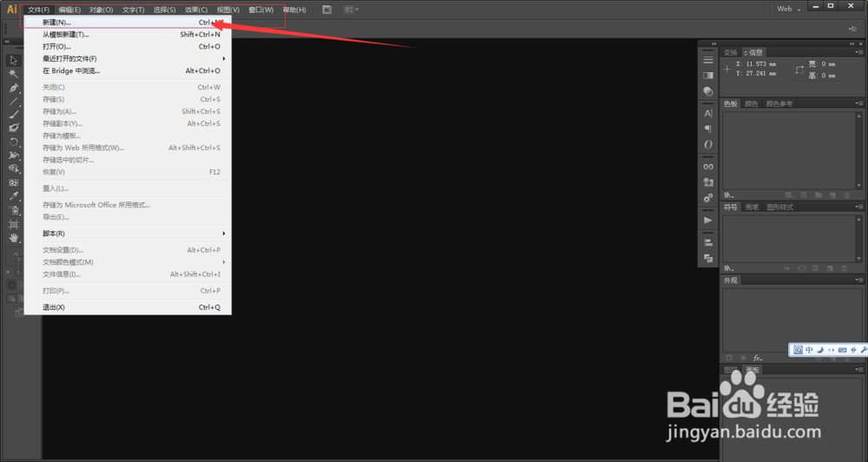Choose New from Template (从模板新建)
The image size is (868, 462).
coord(128,35)
